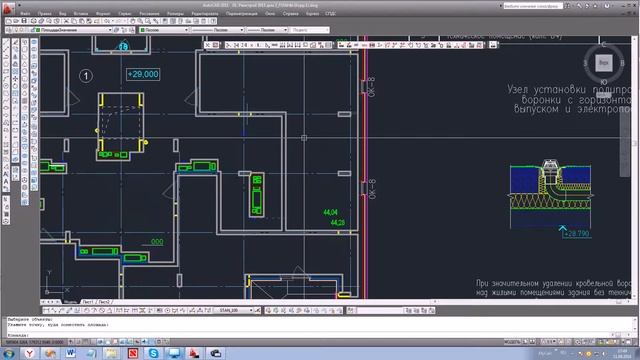
Task: Select the Line draw tool
Action: tap(6, 42)
